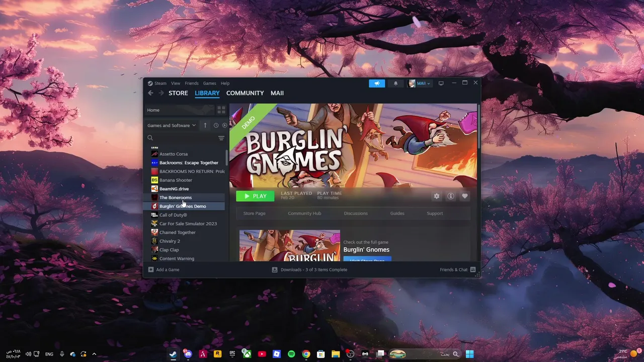Image resolution: width=644 pixels, height=362 pixels.
Task: Go forward with the right arrow
Action: [161, 93]
